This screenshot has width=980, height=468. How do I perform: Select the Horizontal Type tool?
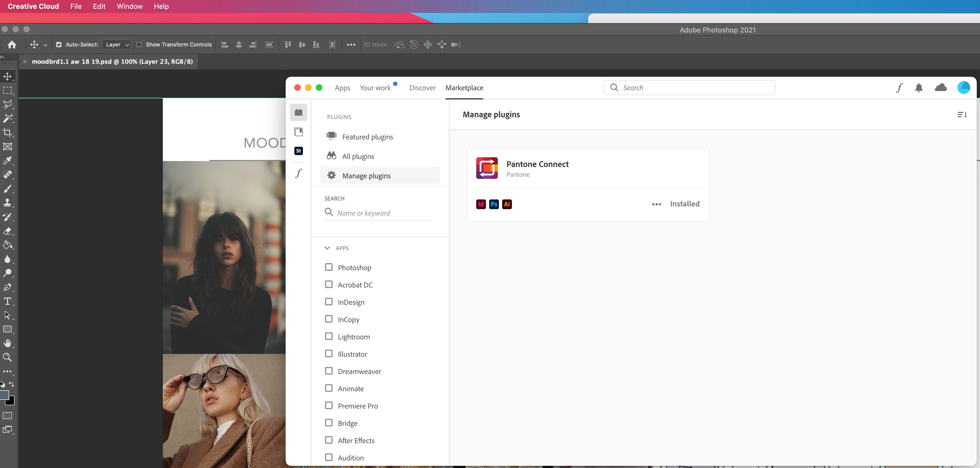(x=7, y=301)
